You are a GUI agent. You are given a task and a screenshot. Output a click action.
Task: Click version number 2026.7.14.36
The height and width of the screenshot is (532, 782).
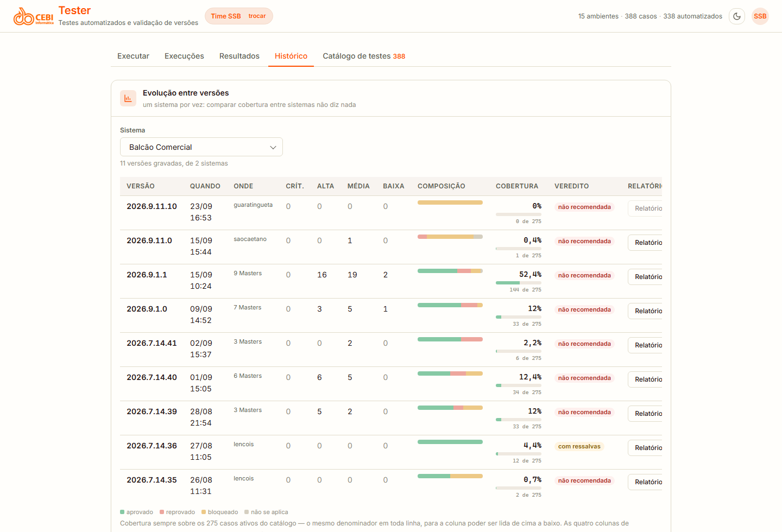point(152,446)
